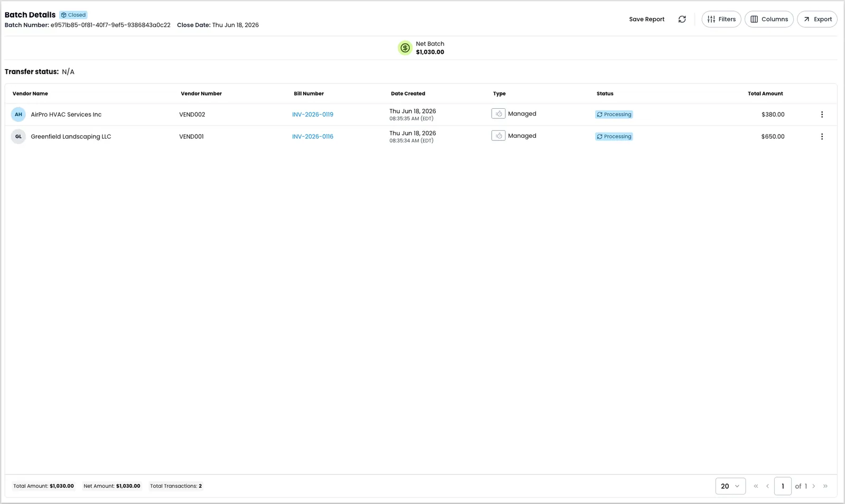Click the $650.00 total amount cell
This screenshot has width=845, height=504.
[x=773, y=137]
